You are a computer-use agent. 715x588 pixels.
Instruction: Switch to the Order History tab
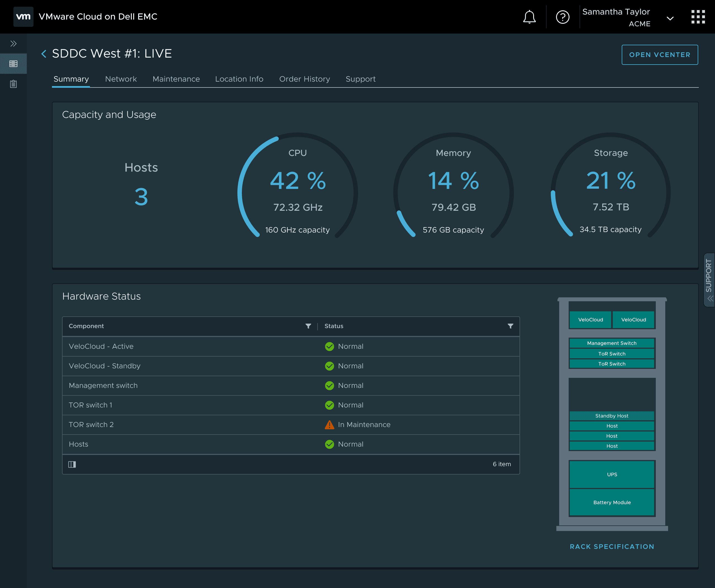tap(304, 79)
